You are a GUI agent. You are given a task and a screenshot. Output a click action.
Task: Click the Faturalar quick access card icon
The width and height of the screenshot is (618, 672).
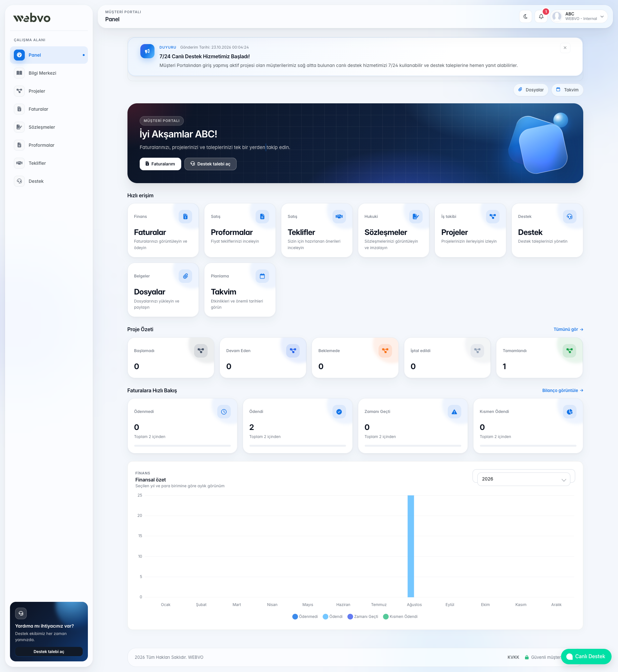(x=185, y=217)
